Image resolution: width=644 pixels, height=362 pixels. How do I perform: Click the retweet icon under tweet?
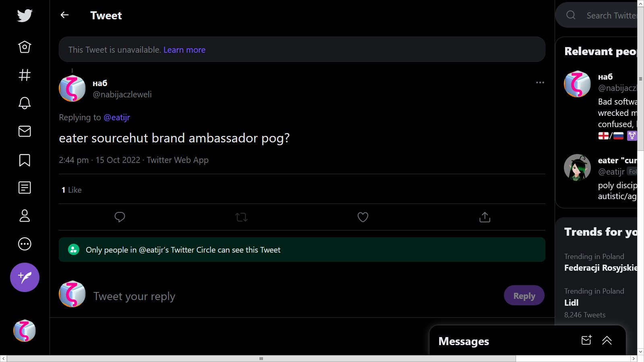tap(241, 217)
